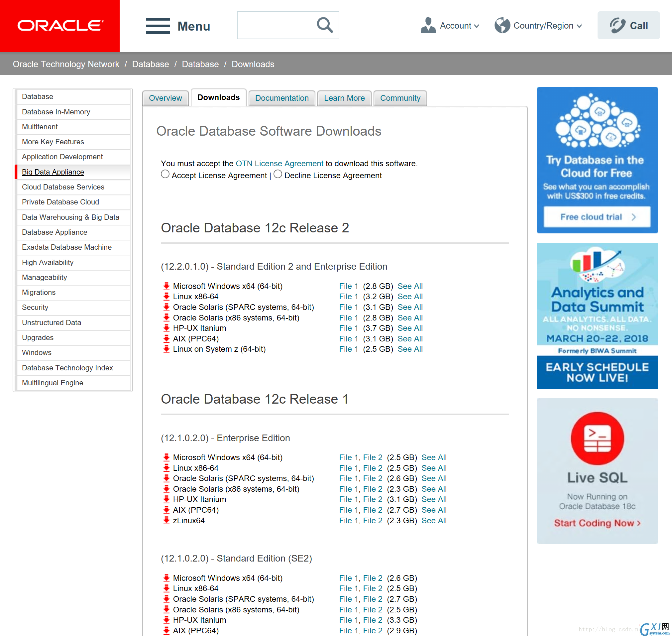Open Windows sidebar item
Viewport: 672px width, 636px height.
73,353
